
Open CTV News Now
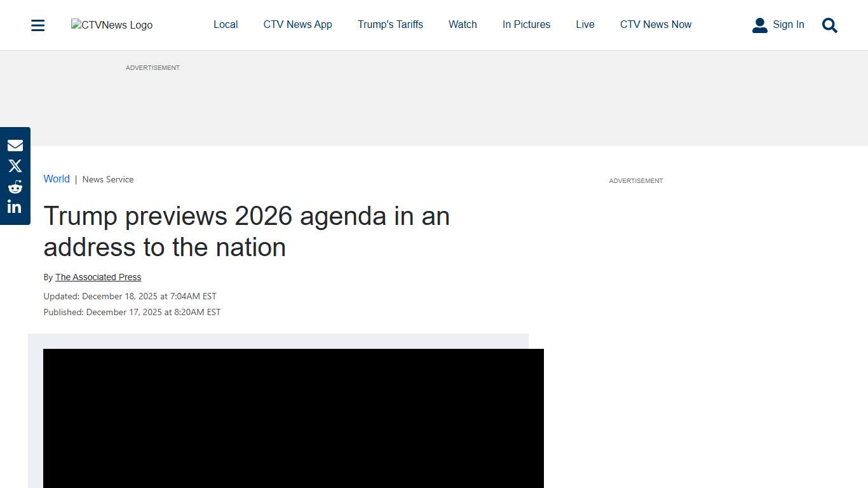pyautogui.click(x=656, y=25)
